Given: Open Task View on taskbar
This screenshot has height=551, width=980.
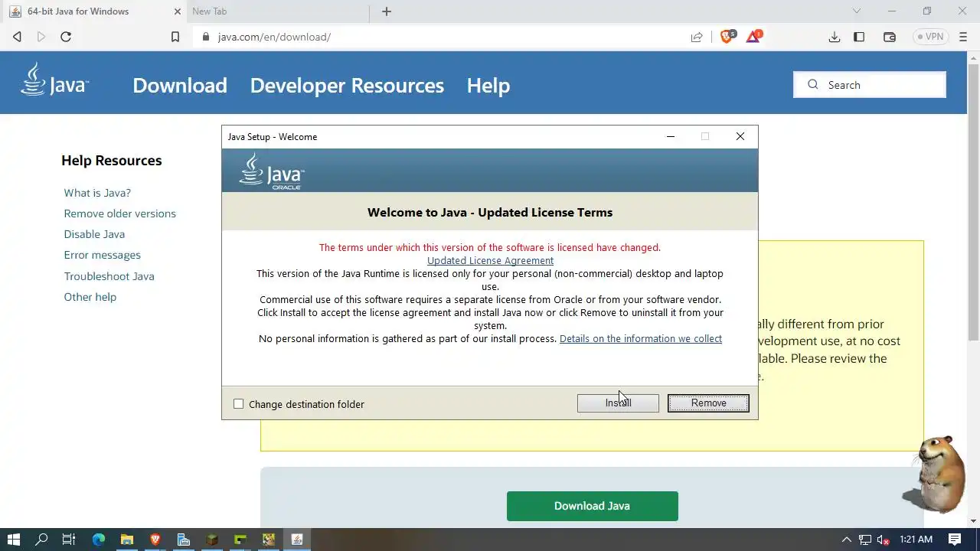Looking at the screenshot, I should [x=69, y=540].
